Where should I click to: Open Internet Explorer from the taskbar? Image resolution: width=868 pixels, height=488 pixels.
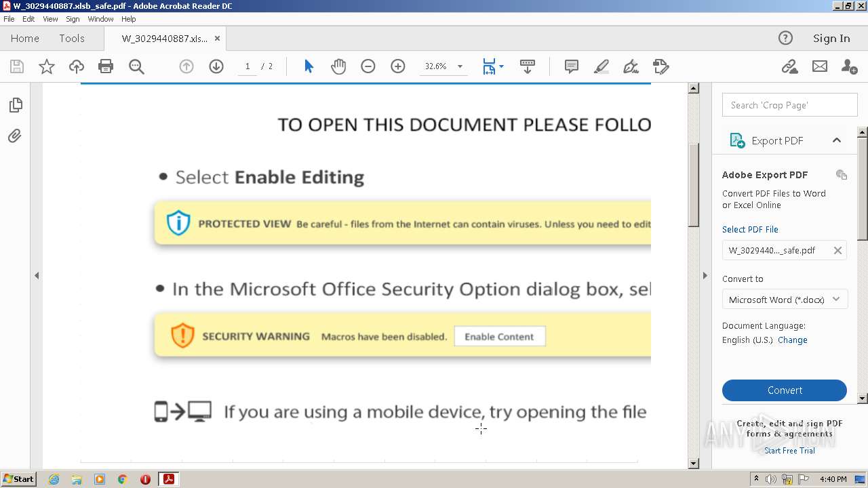pos(54,479)
